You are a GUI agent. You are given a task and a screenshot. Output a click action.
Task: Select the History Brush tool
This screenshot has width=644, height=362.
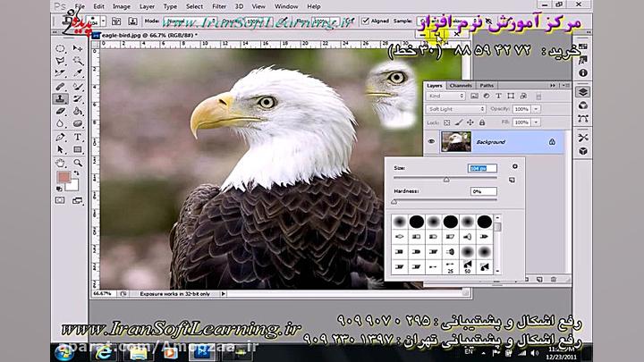tap(77, 98)
